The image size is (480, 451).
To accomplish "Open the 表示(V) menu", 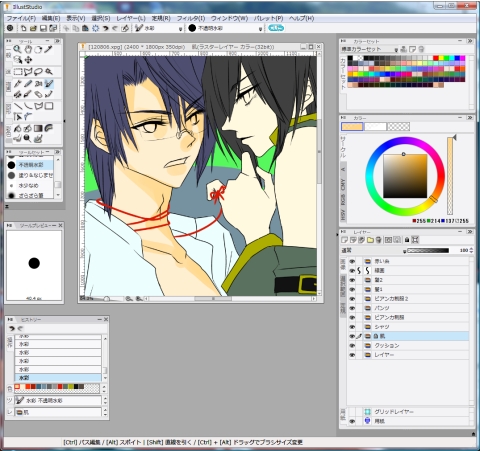I will point(76,18).
